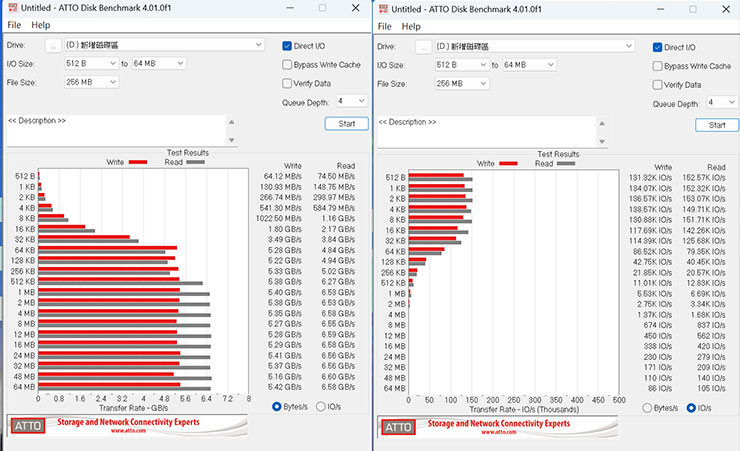
Task: Click the drive browse '...' button in right window
Action: tap(424, 46)
